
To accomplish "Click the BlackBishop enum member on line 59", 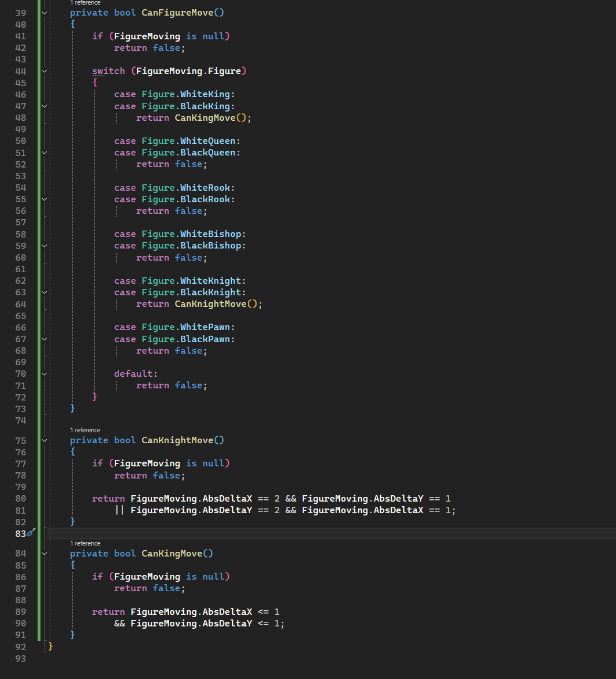I will click(210, 246).
